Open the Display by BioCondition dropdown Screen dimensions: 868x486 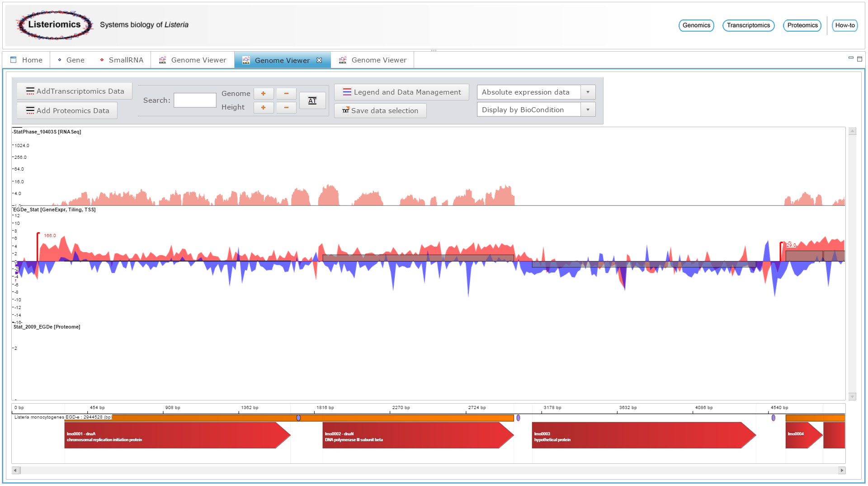click(x=588, y=110)
